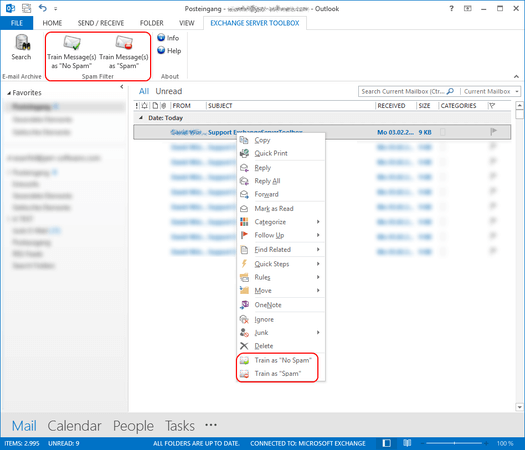Click Ribbon Display Options icon in title bar

pyautogui.click(x=467, y=9)
